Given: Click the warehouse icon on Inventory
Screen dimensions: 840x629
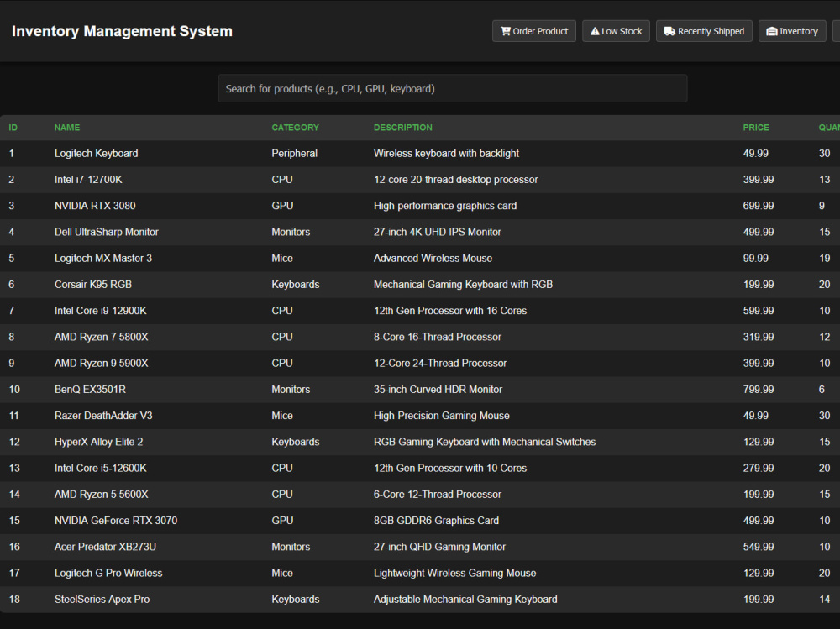Looking at the screenshot, I should pos(771,31).
